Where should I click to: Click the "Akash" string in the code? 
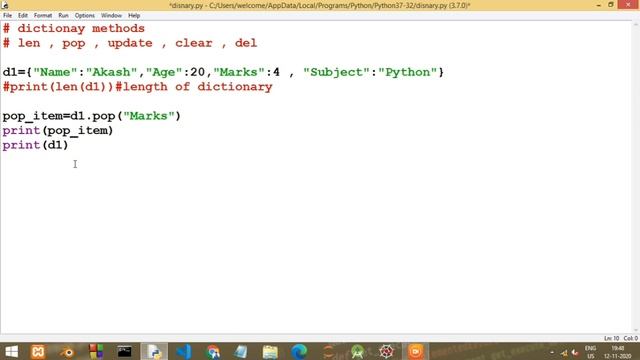tap(111, 72)
